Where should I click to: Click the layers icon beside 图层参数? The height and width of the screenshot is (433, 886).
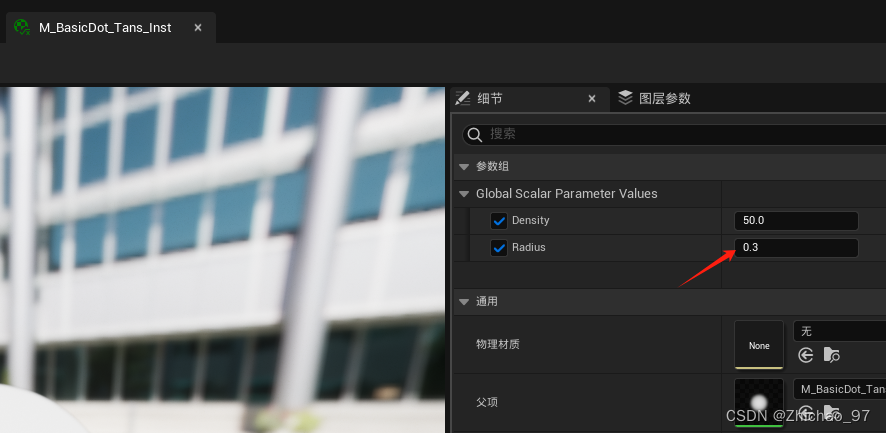tap(625, 98)
